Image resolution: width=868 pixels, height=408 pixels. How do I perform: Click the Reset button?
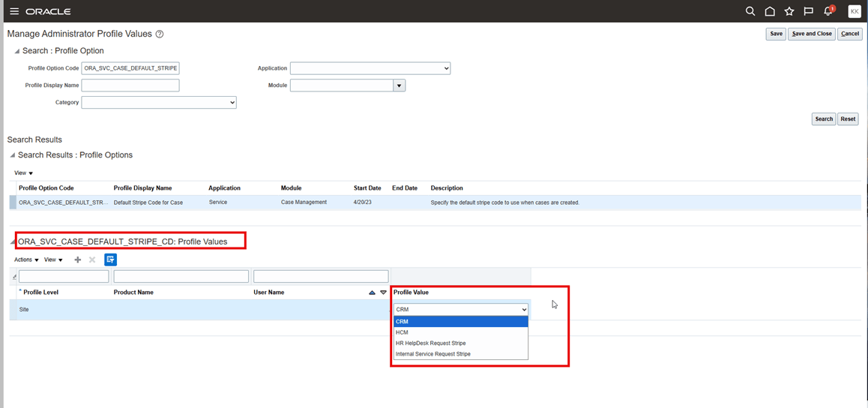click(x=848, y=119)
